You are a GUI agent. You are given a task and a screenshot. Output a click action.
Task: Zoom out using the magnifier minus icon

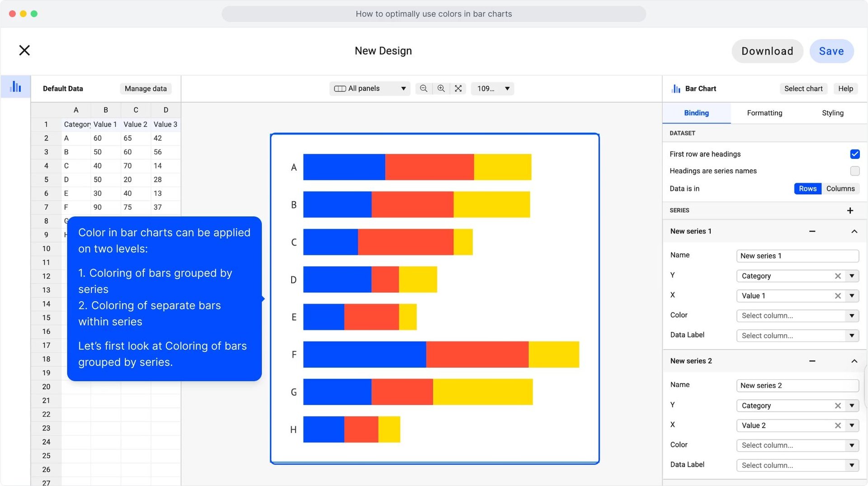coord(423,89)
